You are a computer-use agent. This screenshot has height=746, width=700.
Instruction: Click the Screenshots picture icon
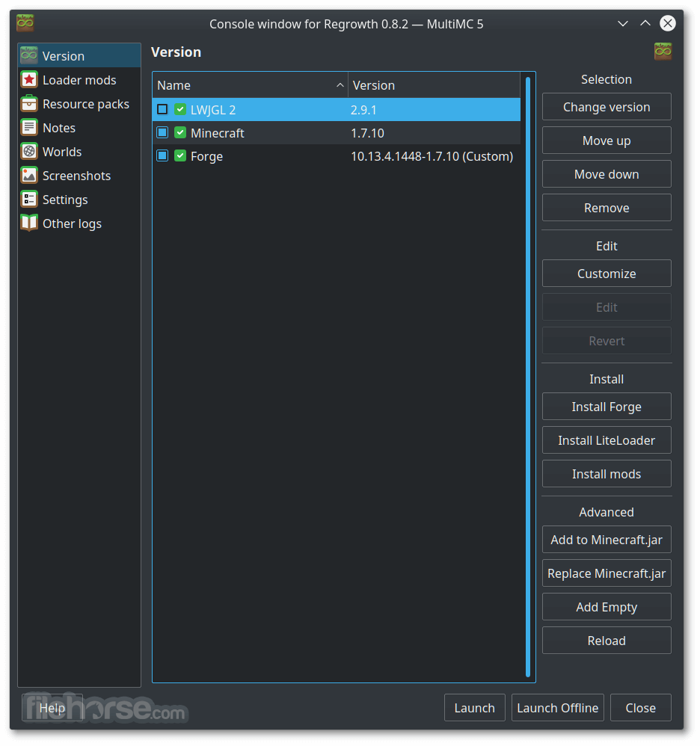(29, 175)
